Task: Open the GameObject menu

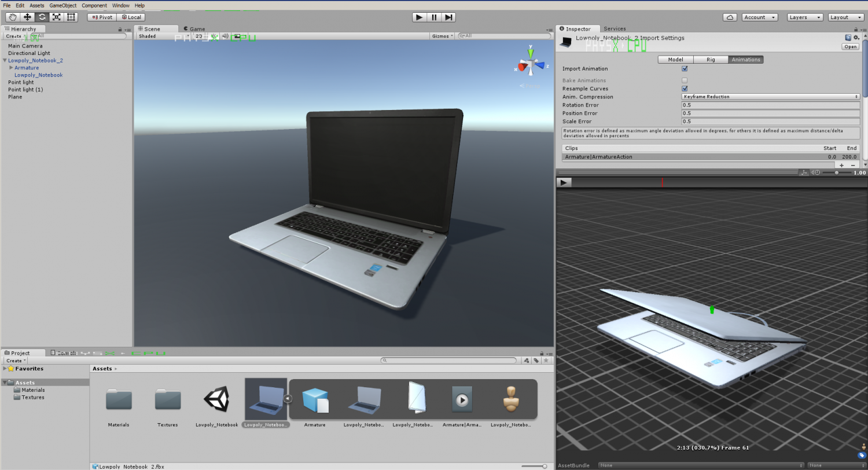Action: pos(62,5)
